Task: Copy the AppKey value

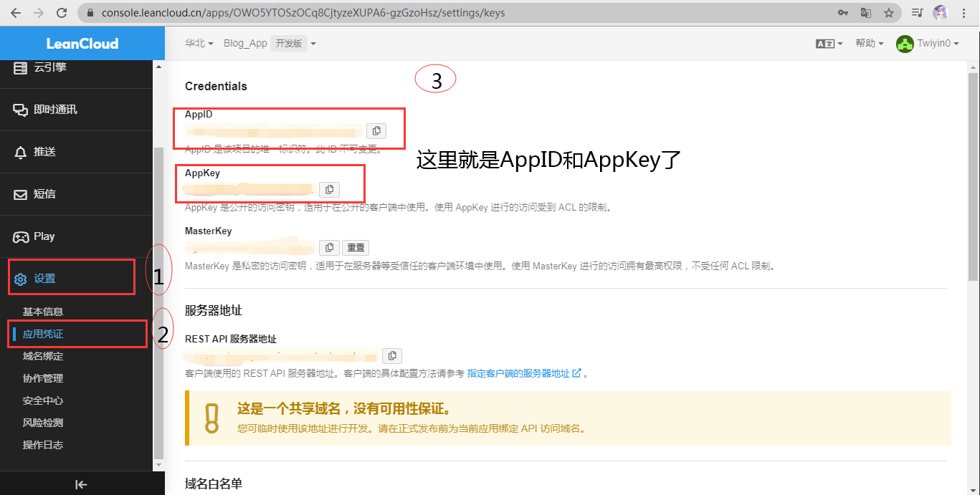Action: (x=329, y=190)
